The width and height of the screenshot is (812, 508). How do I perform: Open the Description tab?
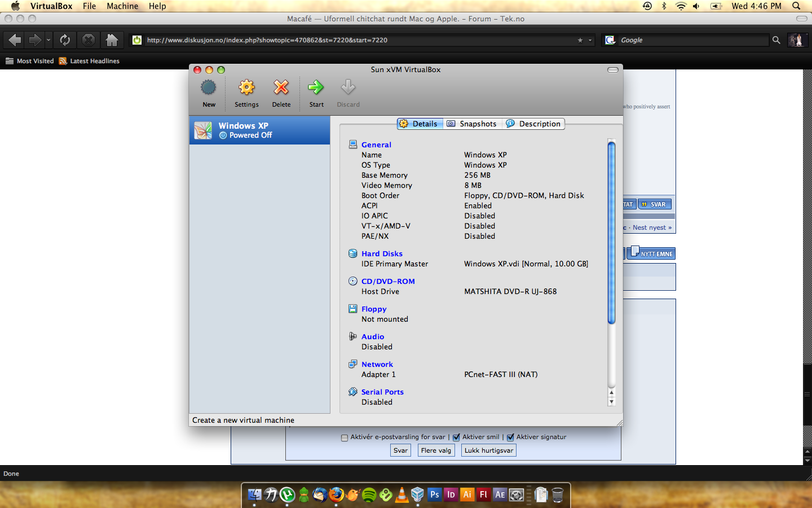coord(533,124)
